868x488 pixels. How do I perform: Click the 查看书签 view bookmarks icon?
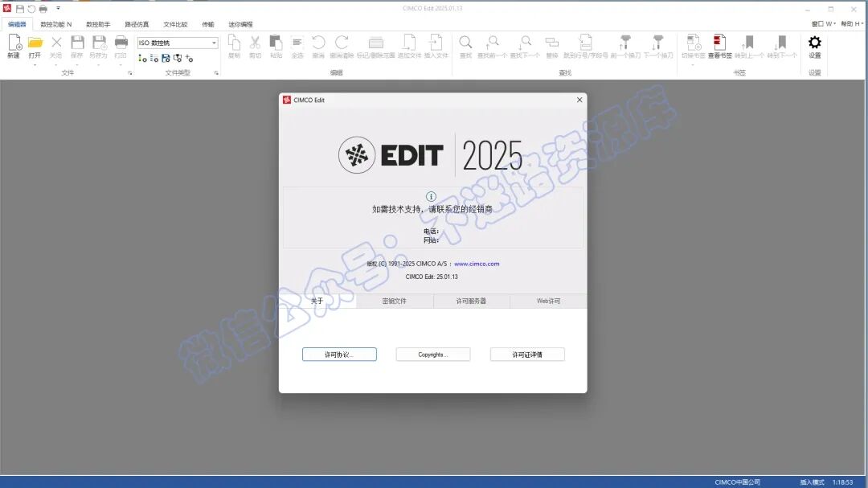coord(719,43)
